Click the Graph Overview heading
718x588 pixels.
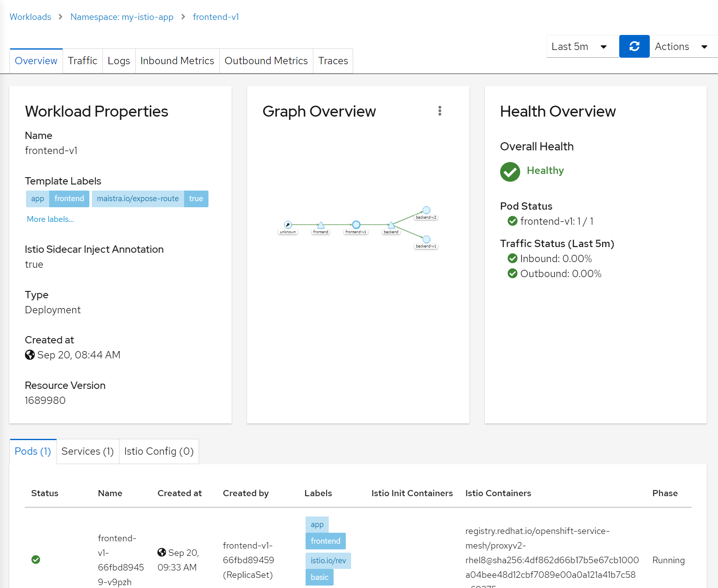point(319,111)
